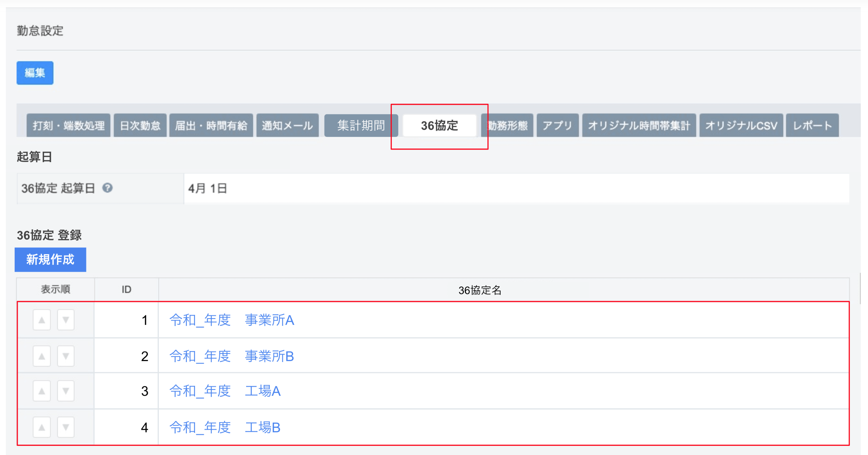Click the 表示順 column header
Image resolution: width=868 pixels, height=455 pixels.
[56, 289]
